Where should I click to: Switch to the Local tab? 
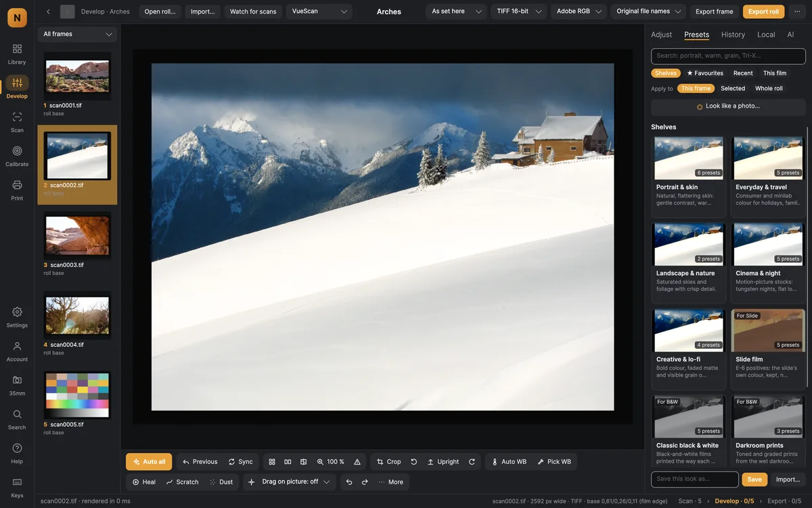(766, 35)
